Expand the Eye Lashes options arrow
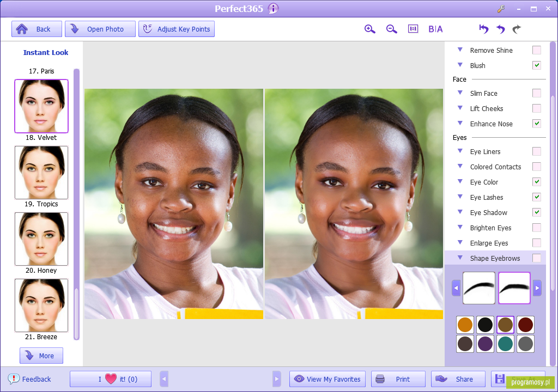Image resolution: width=558 pixels, height=392 pixels. pos(460,197)
